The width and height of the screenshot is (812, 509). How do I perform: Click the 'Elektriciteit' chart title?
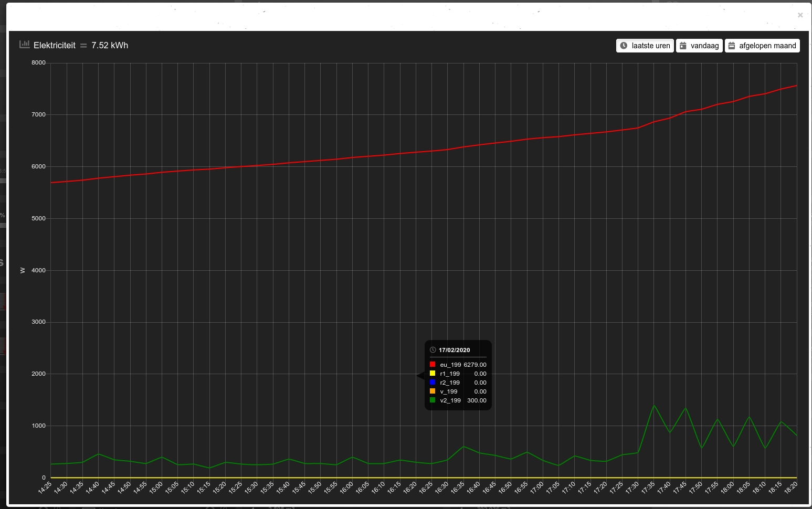(x=55, y=45)
